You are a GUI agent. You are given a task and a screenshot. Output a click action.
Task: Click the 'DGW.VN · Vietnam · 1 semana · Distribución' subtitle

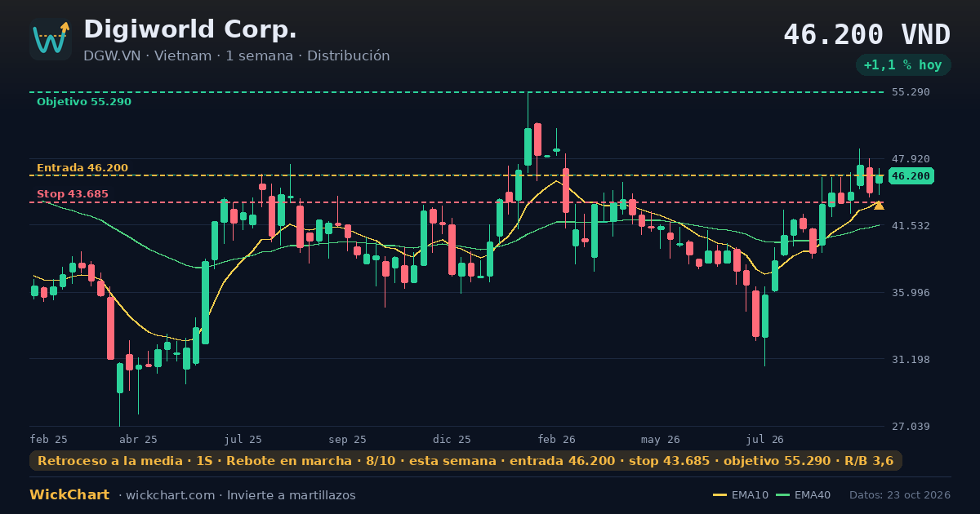tap(237, 55)
